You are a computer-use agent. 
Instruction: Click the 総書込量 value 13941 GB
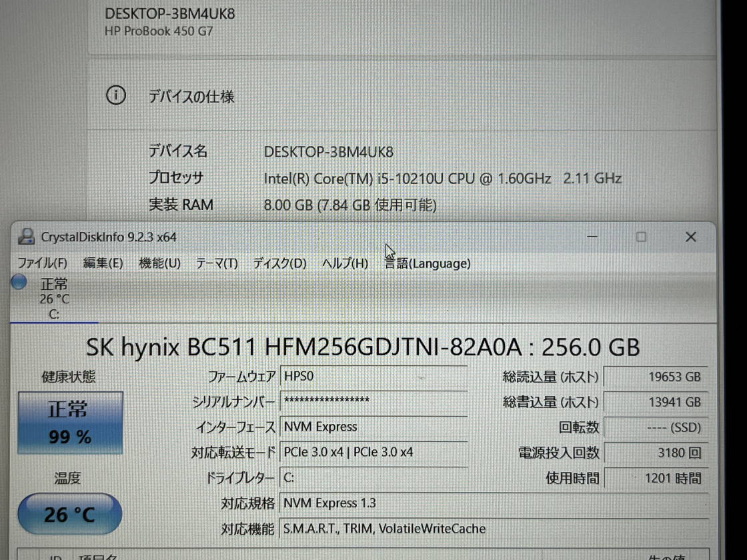click(x=656, y=403)
